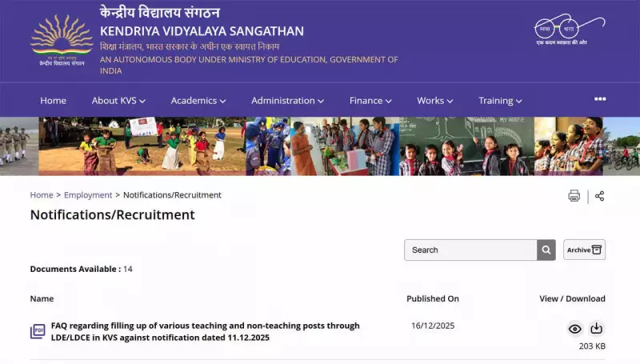
Task: Expand the About KVS dropdown menu
Action: point(118,101)
